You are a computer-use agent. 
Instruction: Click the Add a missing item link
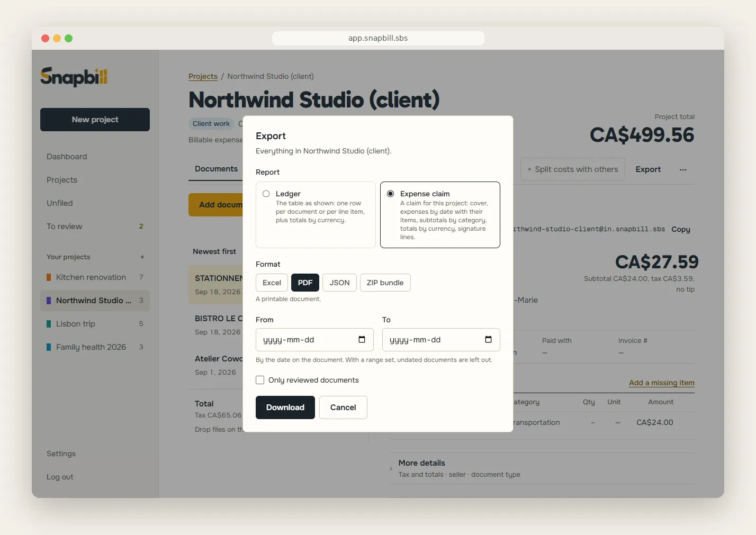[x=662, y=383]
